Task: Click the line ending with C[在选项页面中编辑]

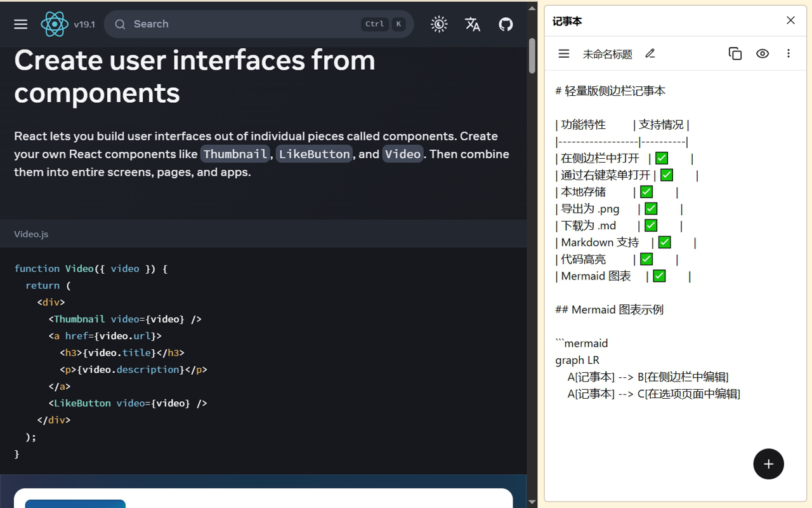Action: pos(653,394)
